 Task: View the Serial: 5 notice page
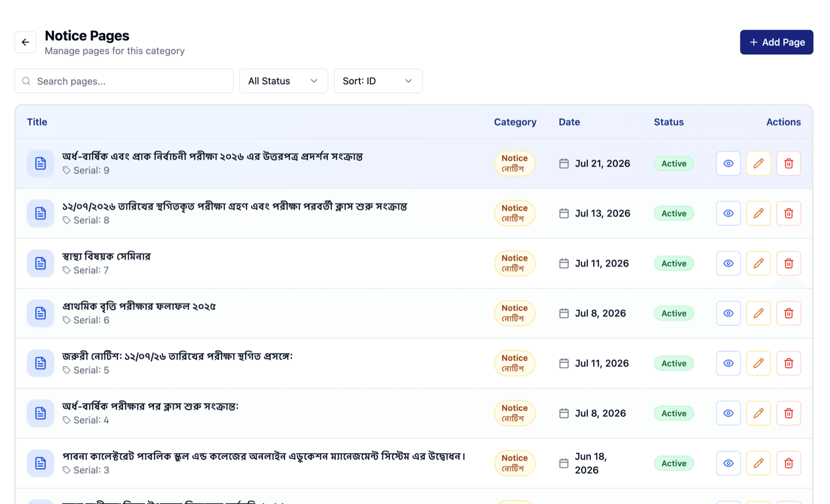pyautogui.click(x=728, y=363)
